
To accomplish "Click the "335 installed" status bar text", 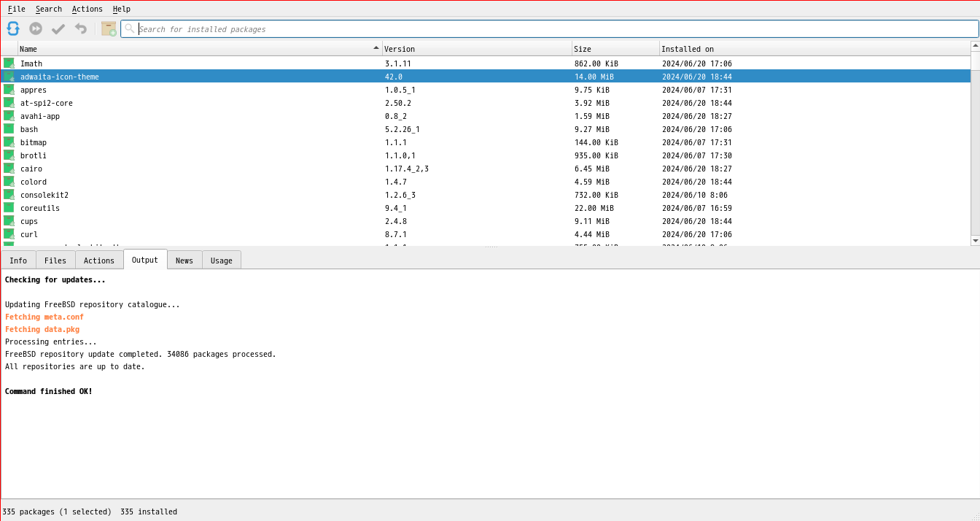I will click(x=149, y=512).
